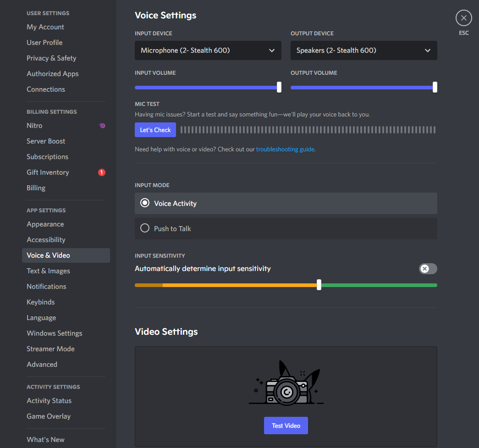Open the My Account settings tab

(x=45, y=27)
